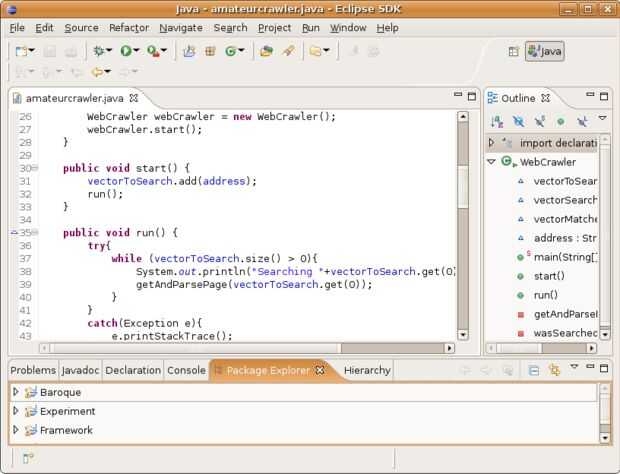Expand the Baroque project tree

tap(16, 392)
